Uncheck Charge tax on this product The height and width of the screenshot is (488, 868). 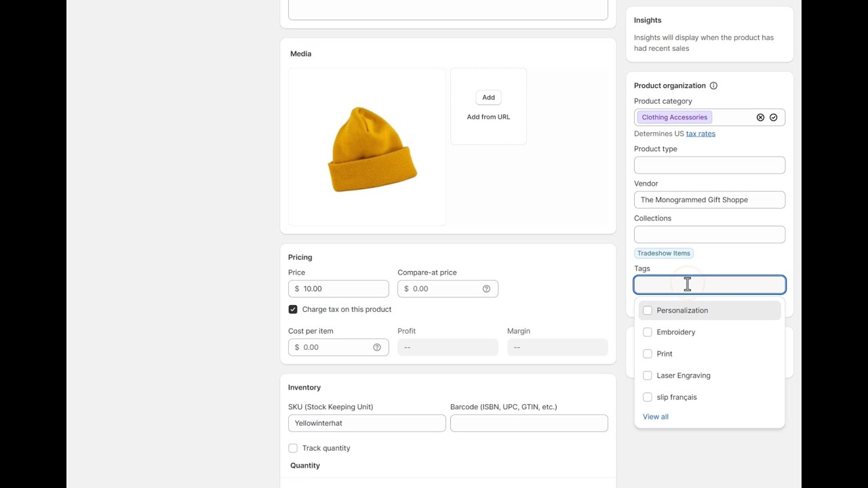[293, 309]
